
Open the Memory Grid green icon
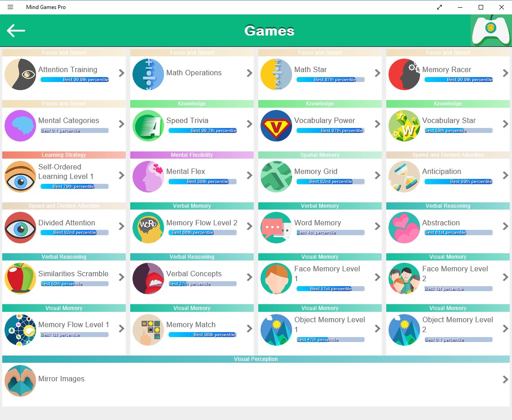[x=276, y=176]
